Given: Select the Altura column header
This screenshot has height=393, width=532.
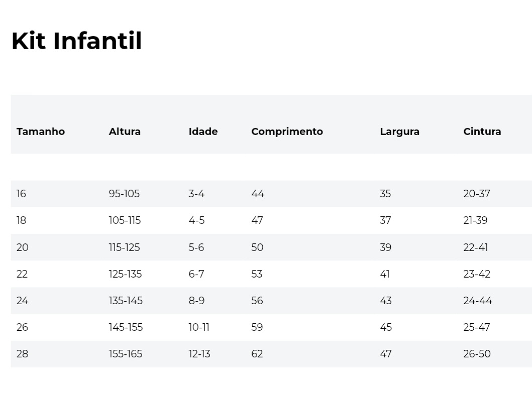Looking at the screenshot, I should tap(125, 132).
